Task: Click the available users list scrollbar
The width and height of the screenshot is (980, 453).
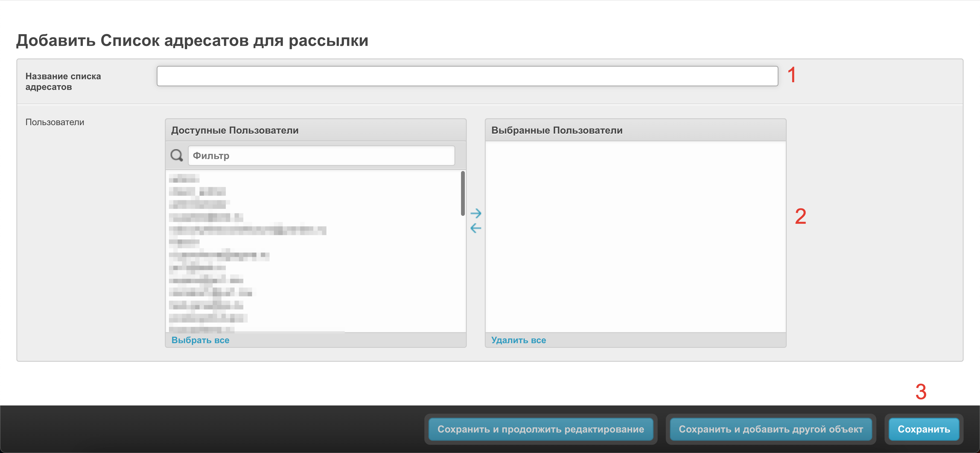Action: [x=463, y=193]
